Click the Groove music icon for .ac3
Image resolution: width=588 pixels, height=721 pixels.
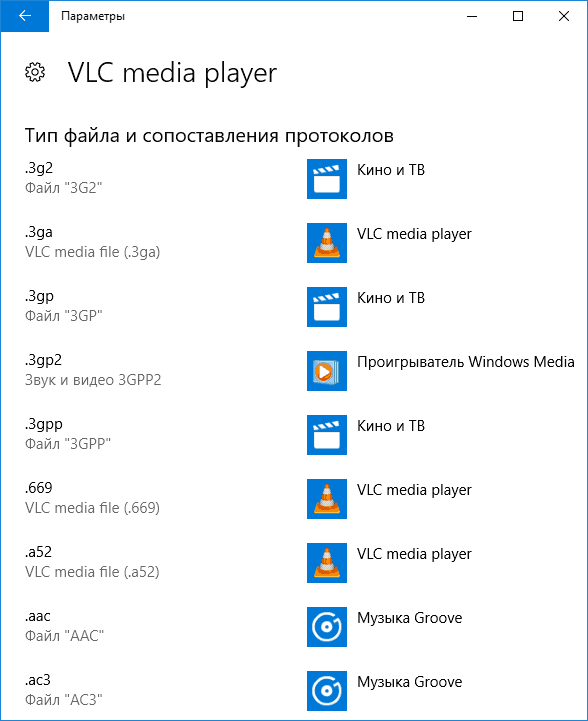pos(327,691)
